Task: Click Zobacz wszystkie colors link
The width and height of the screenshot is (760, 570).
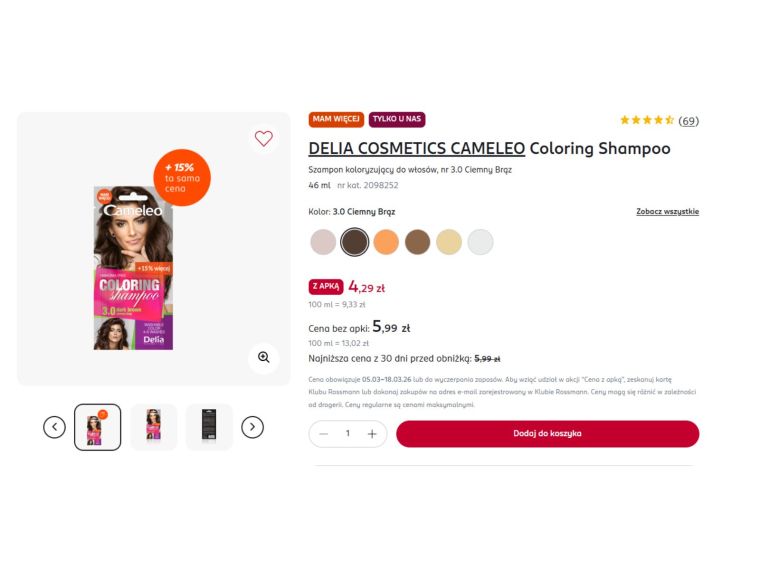Action: pyautogui.click(x=667, y=211)
